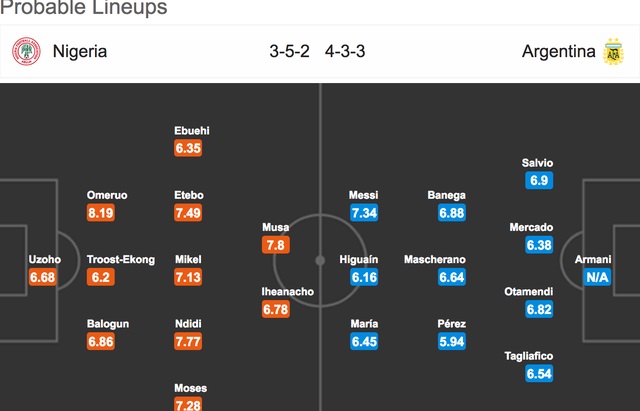Screen dimensions: 640x411
Task: Click the Nigeria team crest icon
Action: click(x=26, y=51)
